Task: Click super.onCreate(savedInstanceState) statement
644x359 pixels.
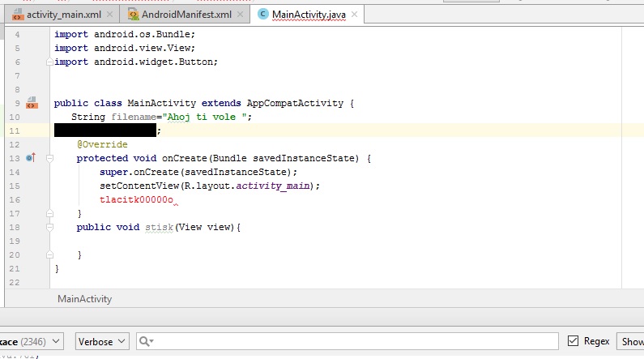Action: coord(198,172)
